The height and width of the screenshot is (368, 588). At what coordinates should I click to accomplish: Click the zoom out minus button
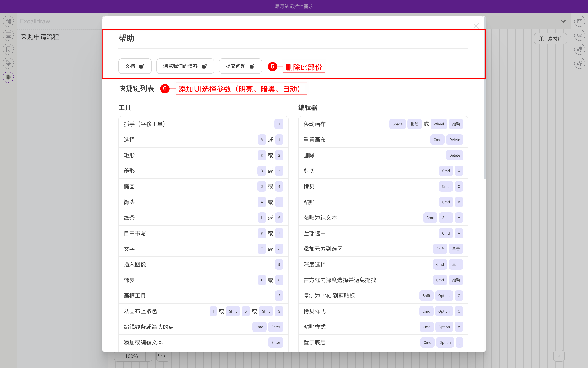[118, 356]
